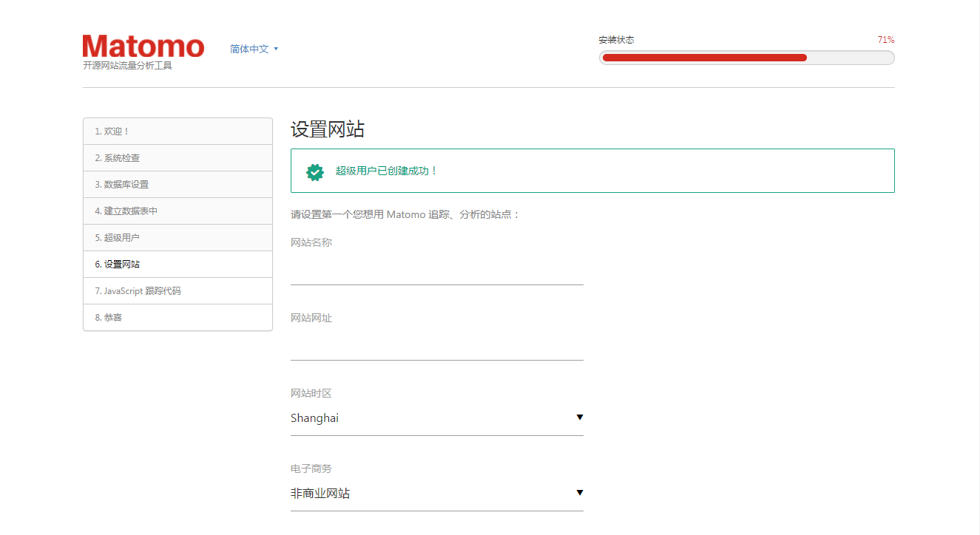Open step 3. 数据库设置
Image resolution: width=980 pixels, height=535 pixels.
[x=178, y=185]
